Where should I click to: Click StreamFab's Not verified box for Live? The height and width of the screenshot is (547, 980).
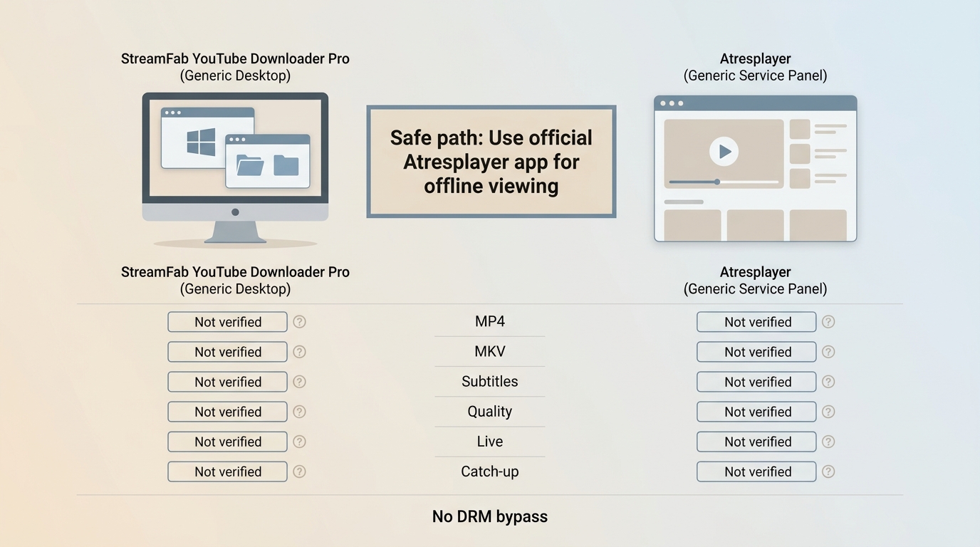click(x=228, y=442)
